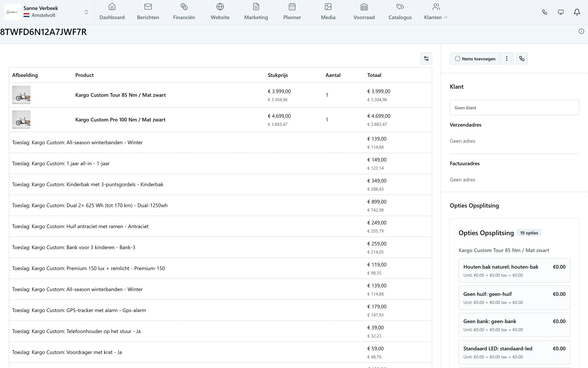Image resolution: width=588 pixels, height=368 pixels.
Task: Click Bank voor 3 kinderen toeslag row
Action: pos(220,247)
